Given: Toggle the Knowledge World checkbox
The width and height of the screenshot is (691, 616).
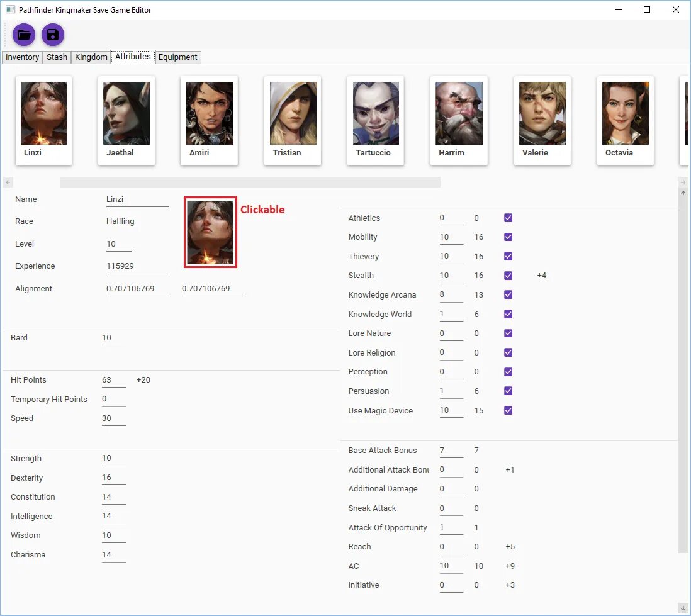Looking at the screenshot, I should [508, 314].
